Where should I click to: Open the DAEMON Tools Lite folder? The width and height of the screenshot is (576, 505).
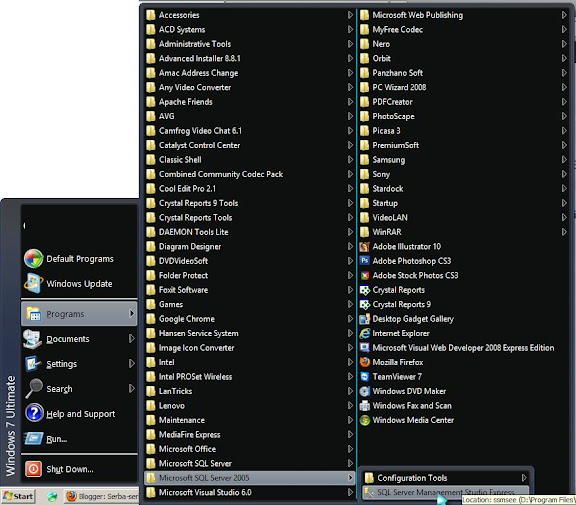tap(249, 232)
